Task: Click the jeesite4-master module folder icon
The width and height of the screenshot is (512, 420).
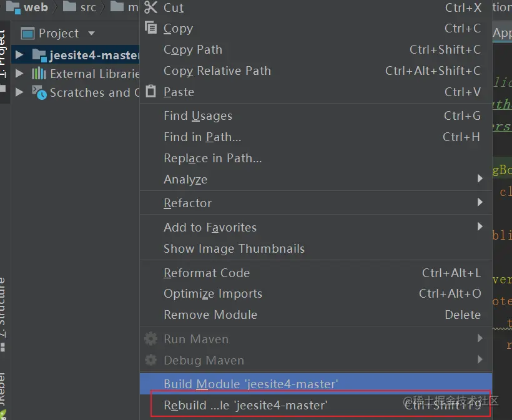Action: (x=40, y=55)
